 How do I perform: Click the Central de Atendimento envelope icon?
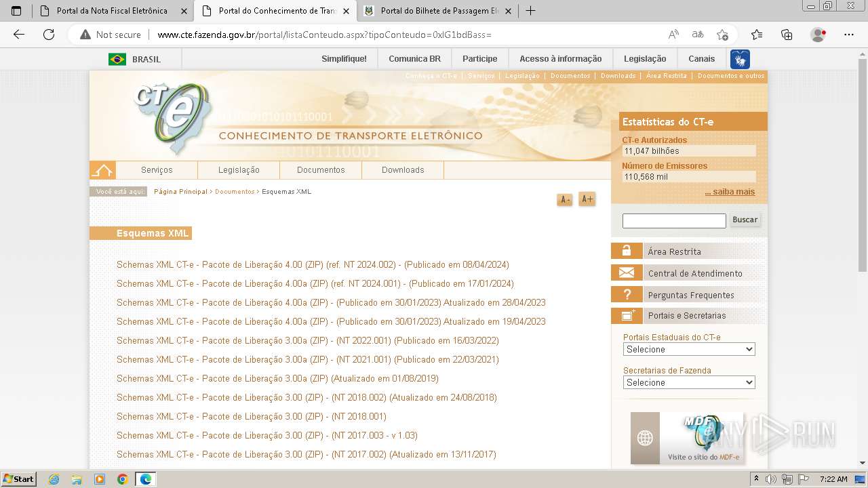tap(627, 272)
